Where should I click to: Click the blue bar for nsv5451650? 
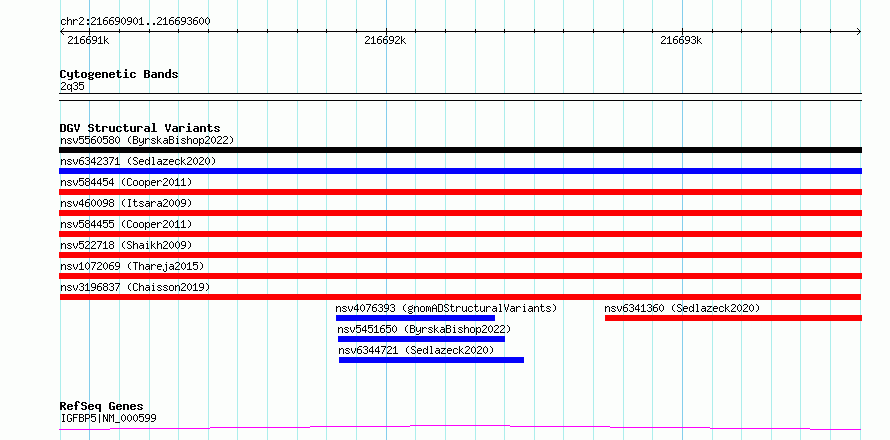(x=421, y=339)
